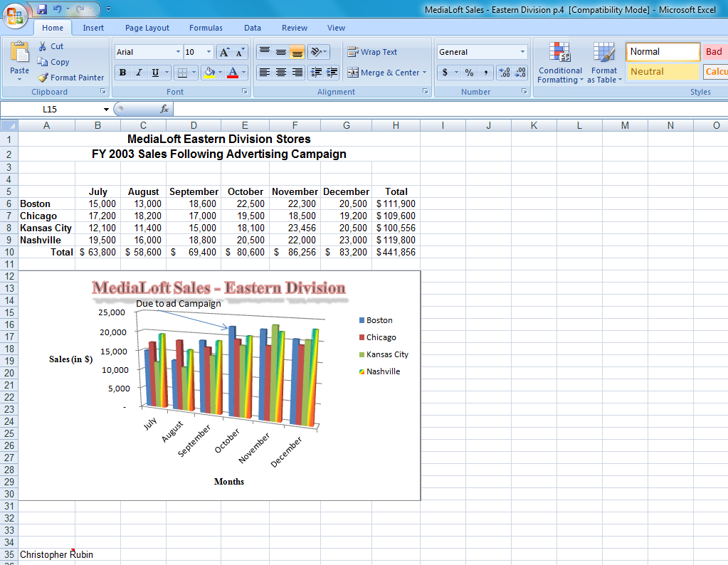
Task: Open the Formulas tab
Action: click(x=206, y=28)
